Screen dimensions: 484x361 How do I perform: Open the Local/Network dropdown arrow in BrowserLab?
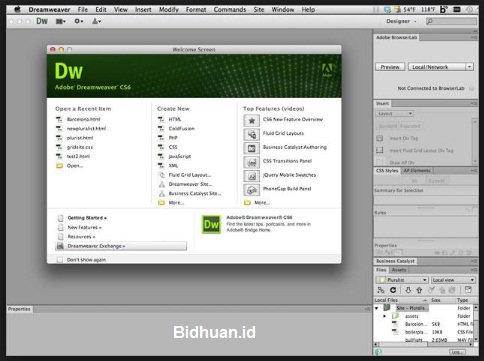469,67
